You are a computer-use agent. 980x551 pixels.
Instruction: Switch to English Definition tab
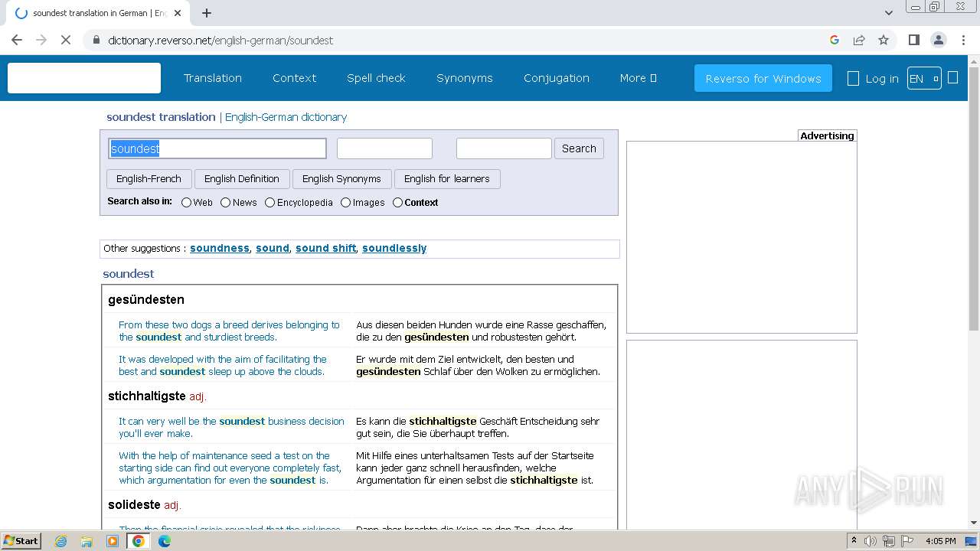click(242, 179)
